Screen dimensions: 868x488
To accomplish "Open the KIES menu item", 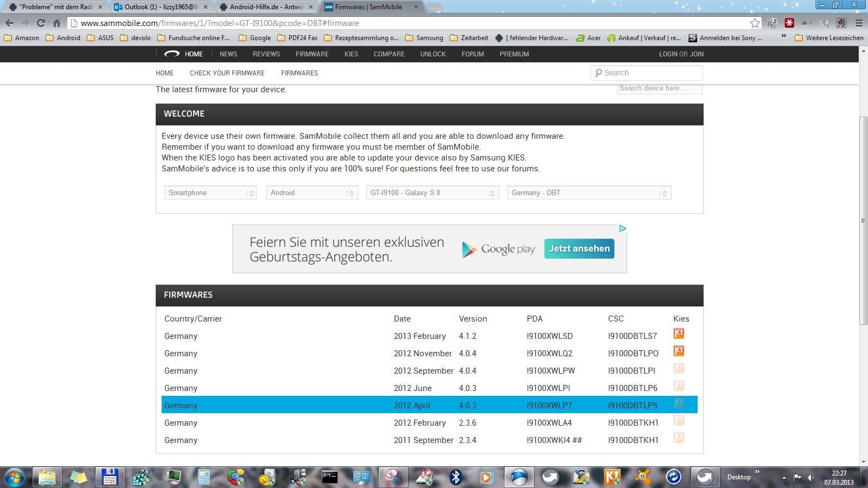I will (351, 54).
